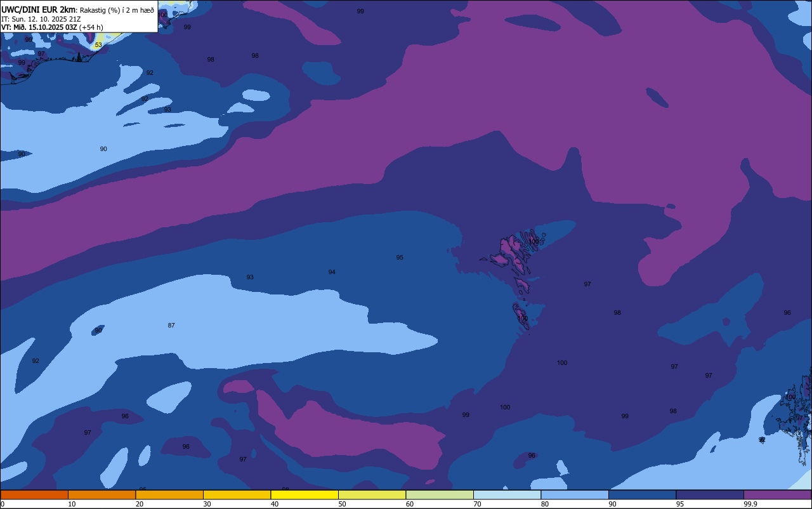
Task: Click the 95–99.9 dark indigo legend swatch
Action: [710, 494]
